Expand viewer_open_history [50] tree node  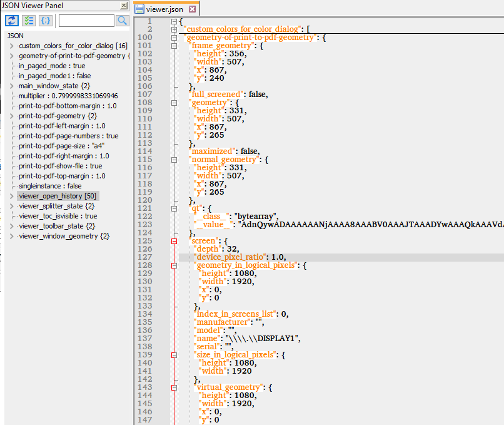click(x=12, y=196)
